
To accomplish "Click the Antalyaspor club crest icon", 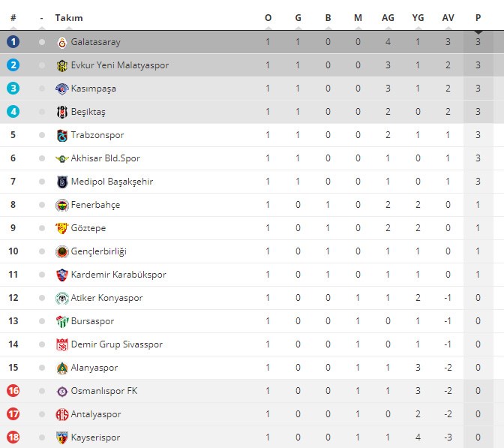I will (62, 414).
